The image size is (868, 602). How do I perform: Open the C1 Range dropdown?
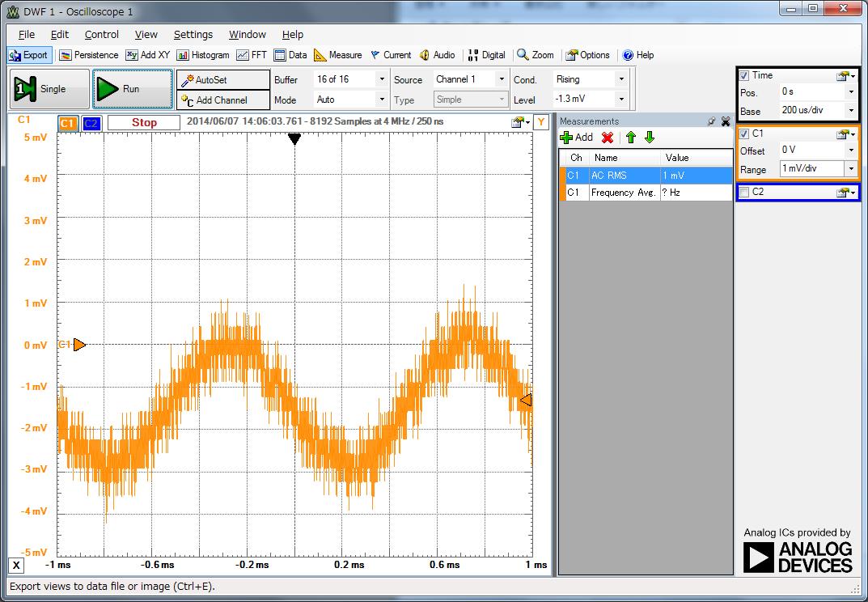click(x=850, y=169)
